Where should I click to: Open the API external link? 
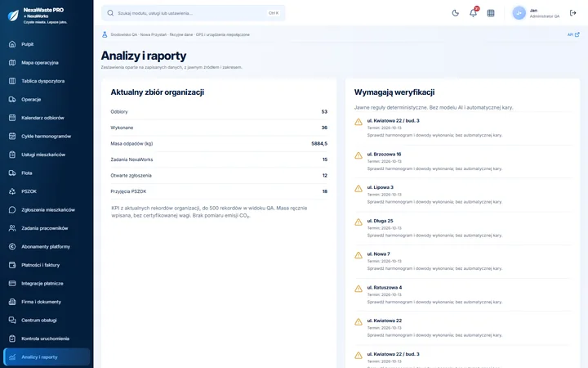pyautogui.click(x=573, y=34)
